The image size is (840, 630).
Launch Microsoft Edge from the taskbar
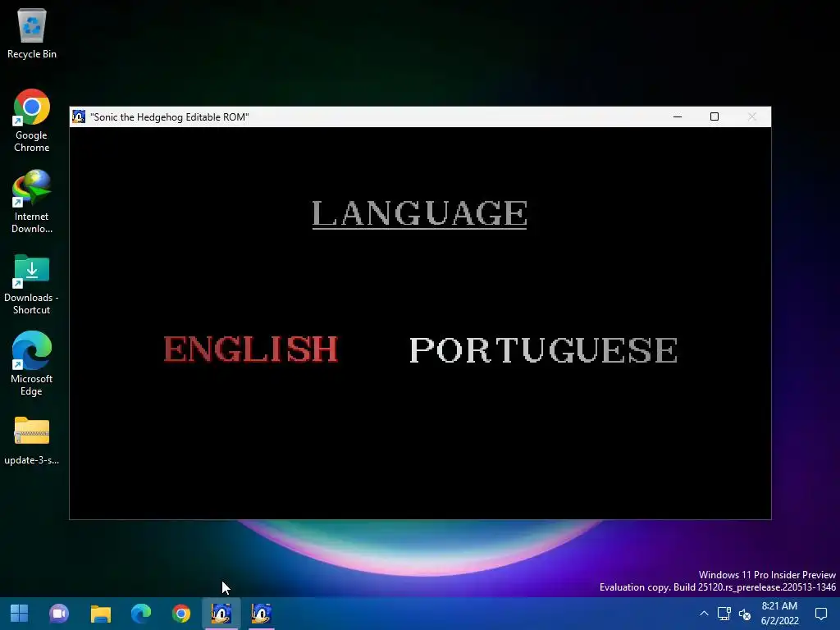[141, 614]
